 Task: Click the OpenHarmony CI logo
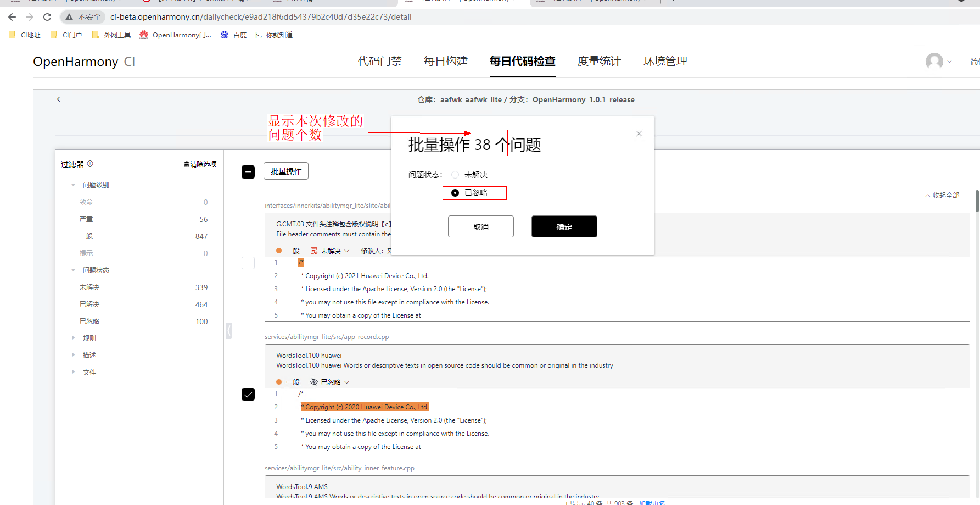(83, 62)
